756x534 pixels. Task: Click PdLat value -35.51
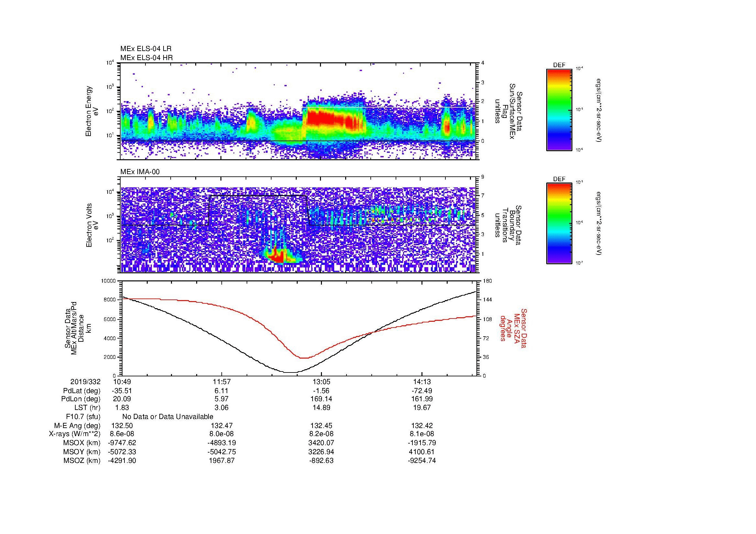click(122, 391)
